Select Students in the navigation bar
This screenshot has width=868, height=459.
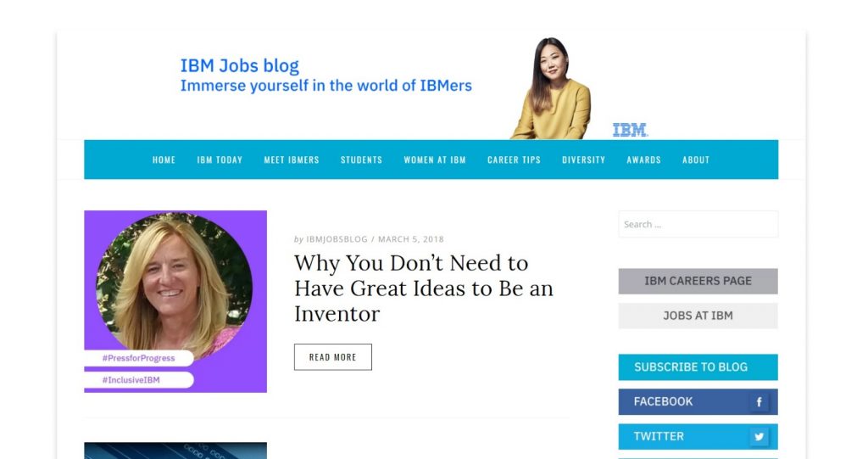[361, 160]
